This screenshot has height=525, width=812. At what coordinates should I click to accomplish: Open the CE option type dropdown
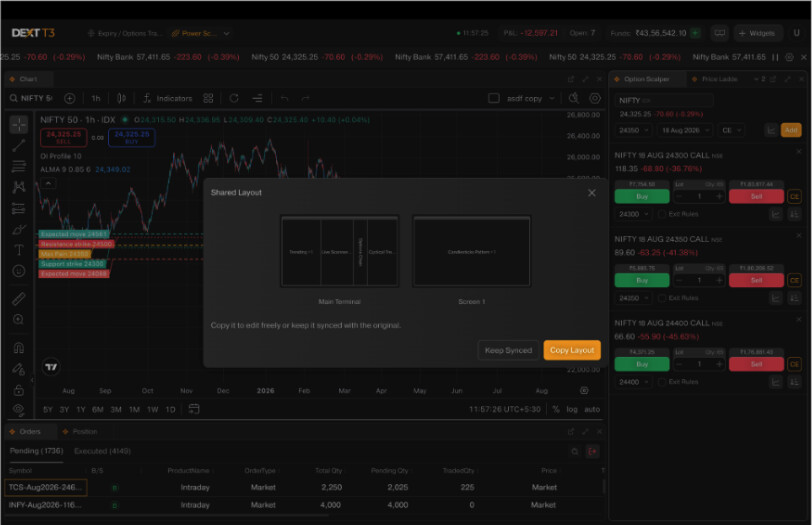pos(731,130)
